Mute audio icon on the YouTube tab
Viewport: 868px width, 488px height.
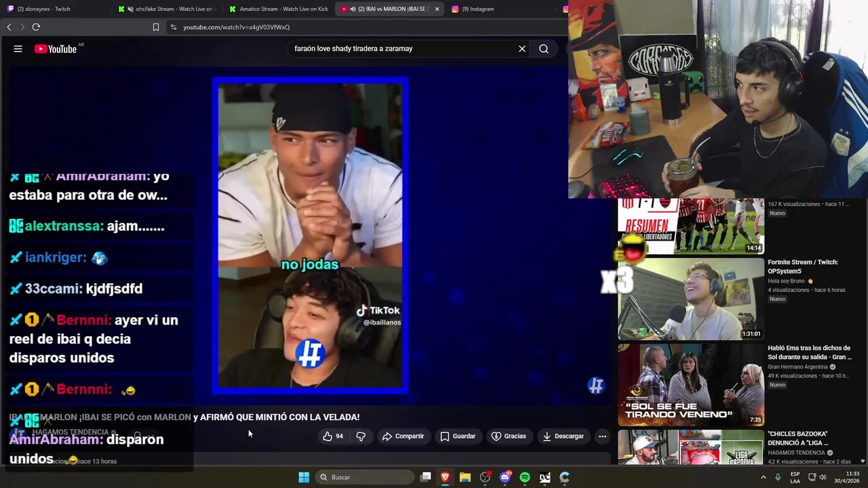pyautogui.click(x=353, y=9)
